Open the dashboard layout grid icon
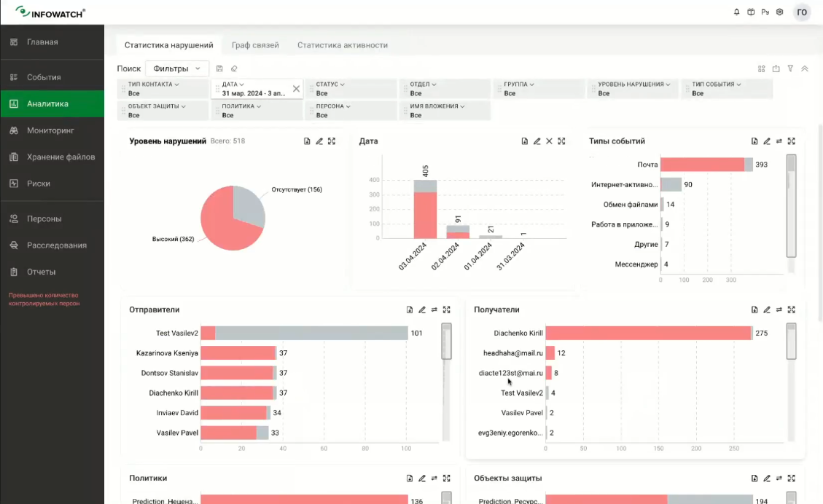The width and height of the screenshot is (823, 504). pos(762,68)
